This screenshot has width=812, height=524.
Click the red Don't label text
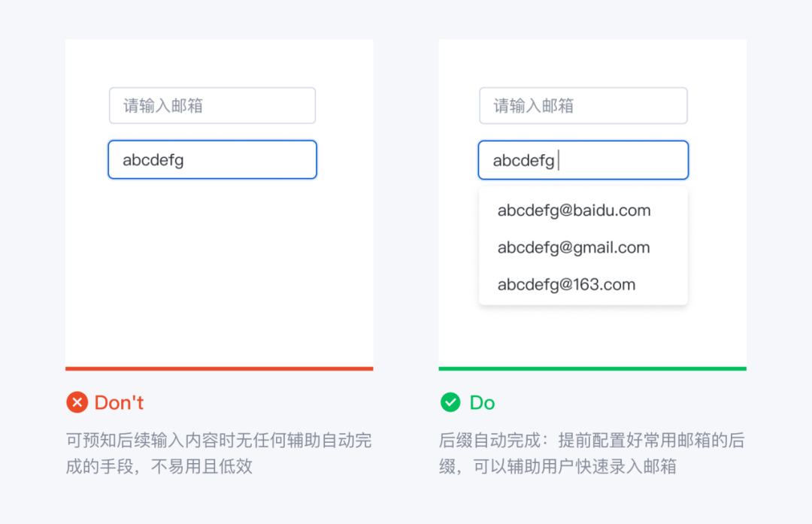click(x=119, y=402)
